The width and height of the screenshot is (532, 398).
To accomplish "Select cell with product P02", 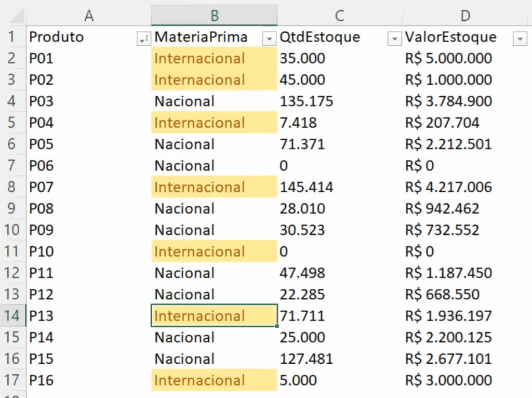I will click(89, 79).
